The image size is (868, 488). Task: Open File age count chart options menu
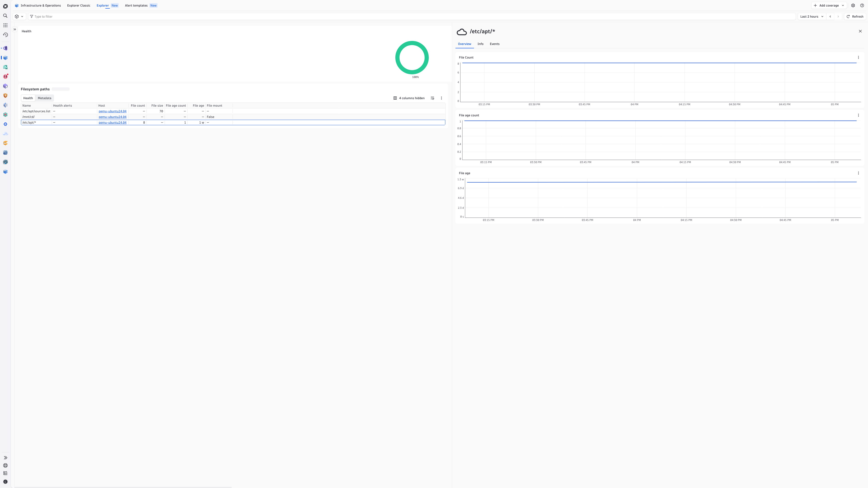point(859,115)
